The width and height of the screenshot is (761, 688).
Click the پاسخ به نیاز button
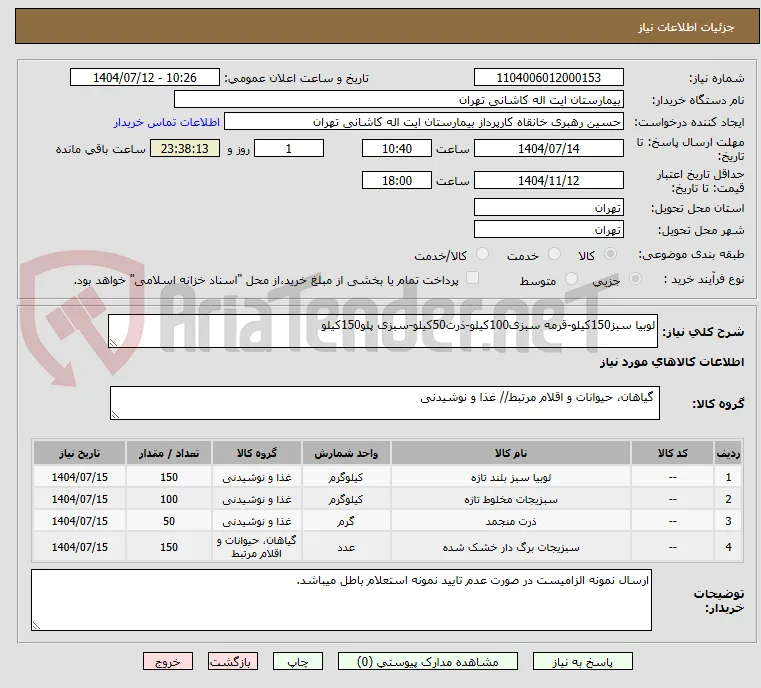(582, 661)
